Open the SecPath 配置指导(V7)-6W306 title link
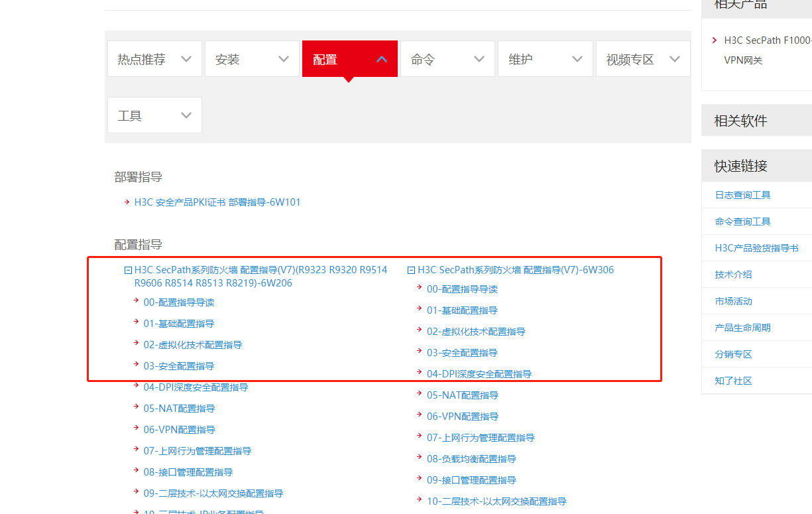 coord(516,270)
